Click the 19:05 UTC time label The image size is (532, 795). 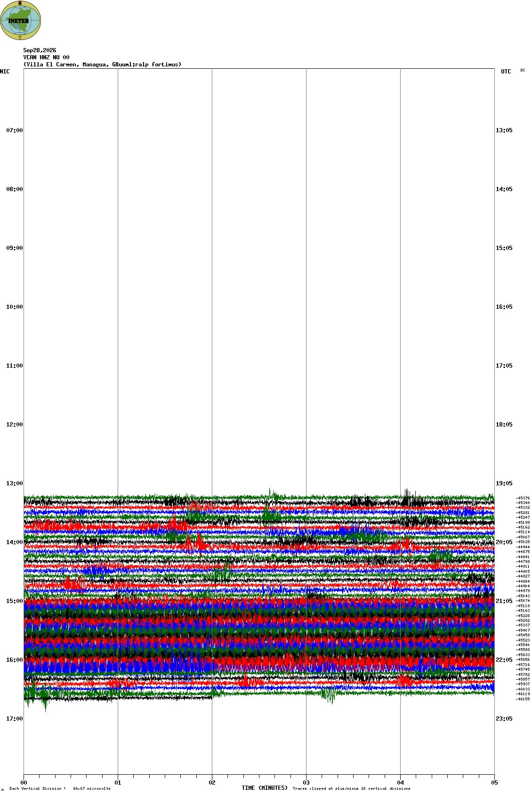(504, 483)
